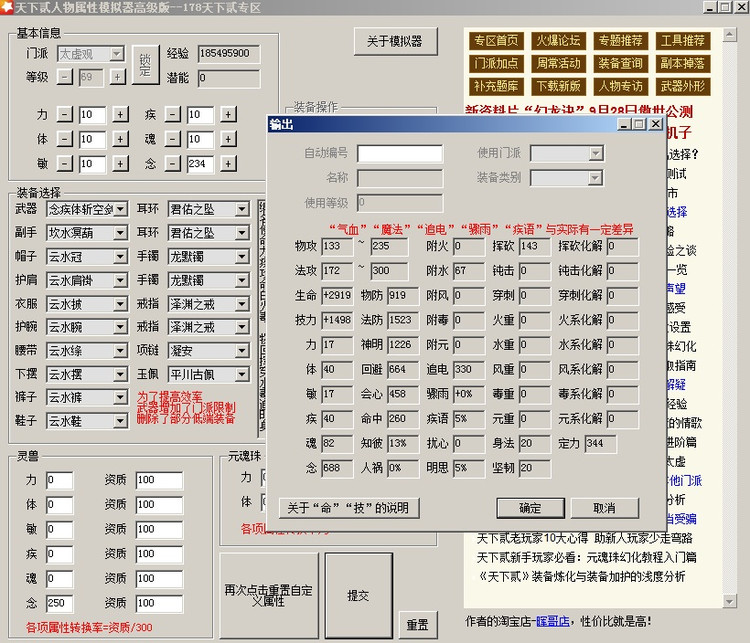The image size is (750, 643).
Task: Cancel output dialog with 取消
Action: pyautogui.click(x=604, y=508)
